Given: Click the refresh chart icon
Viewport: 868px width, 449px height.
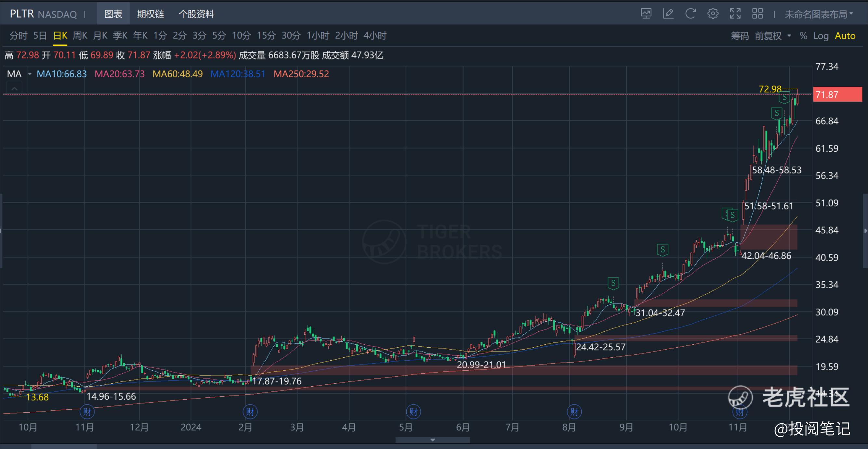Looking at the screenshot, I should [x=690, y=14].
